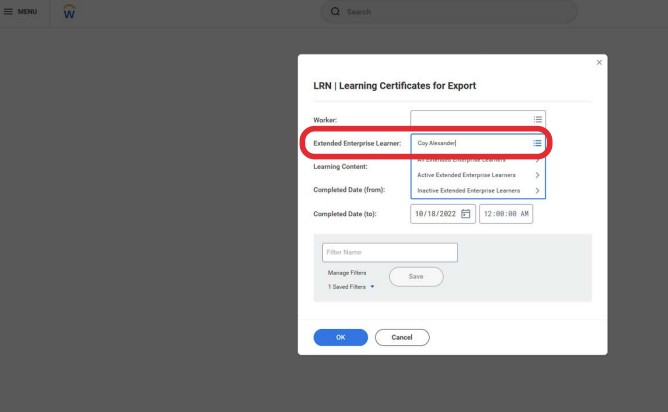Viewport: 668px width, 412px height.
Task: Click the Cancel button
Action: tap(401, 337)
